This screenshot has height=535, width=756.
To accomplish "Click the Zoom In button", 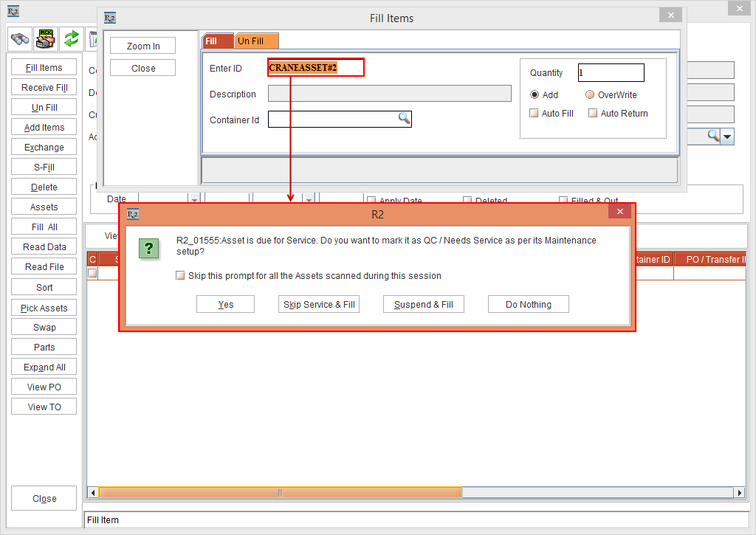I will click(142, 46).
